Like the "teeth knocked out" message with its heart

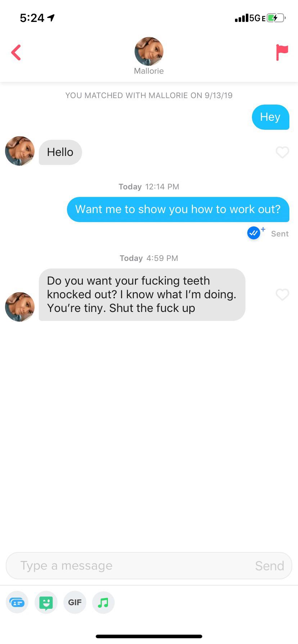point(282,295)
